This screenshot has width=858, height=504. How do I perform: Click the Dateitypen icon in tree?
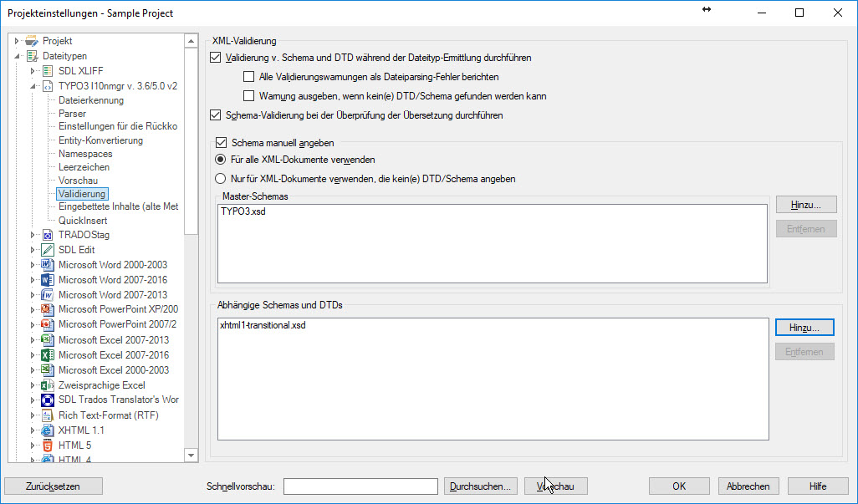pyautogui.click(x=32, y=56)
